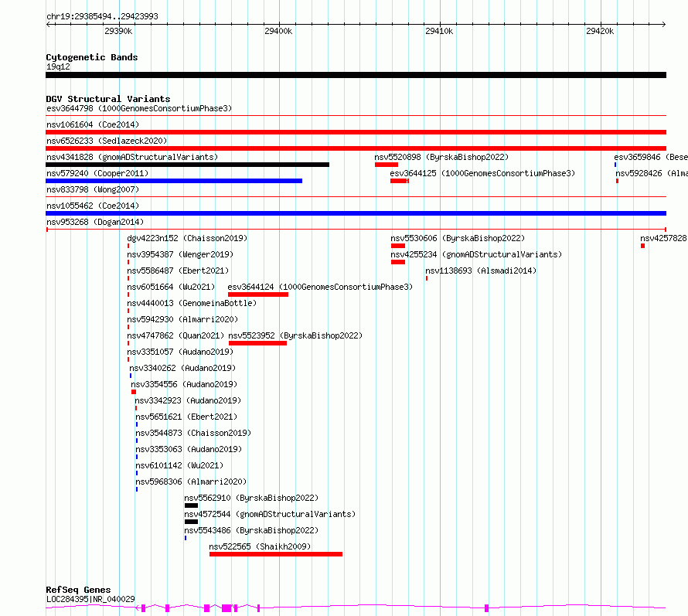Viewport: 688px width, 616px height.
Task: Select the black bar under nsv4341828
Action: coord(187,165)
